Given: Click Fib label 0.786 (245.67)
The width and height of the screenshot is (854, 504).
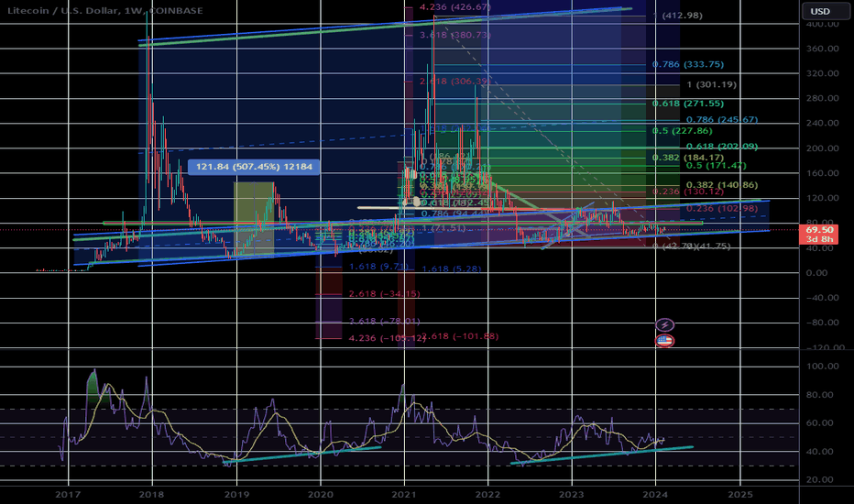Looking at the screenshot, I should click(722, 119).
